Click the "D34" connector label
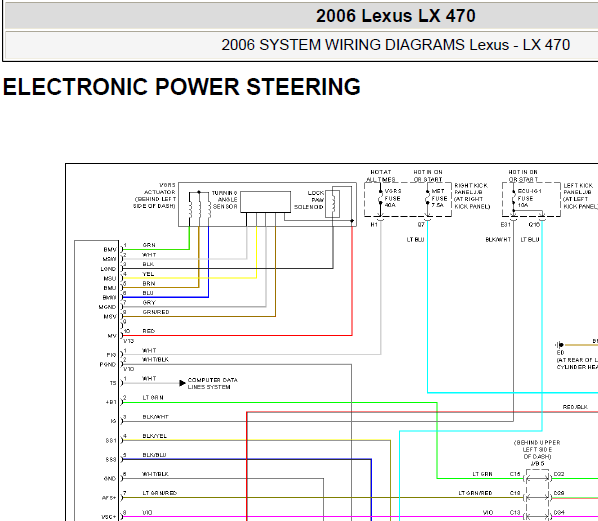 point(559,512)
